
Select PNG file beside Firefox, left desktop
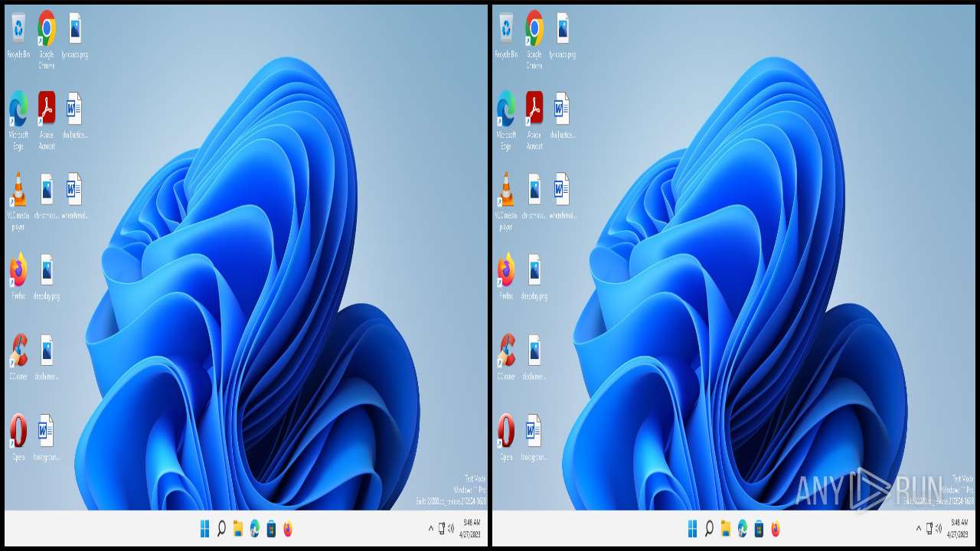coord(47,276)
